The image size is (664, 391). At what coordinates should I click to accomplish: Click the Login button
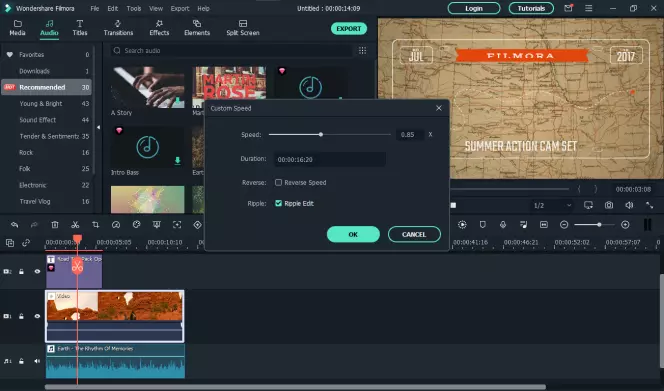pyautogui.click(x=474, y=8)
